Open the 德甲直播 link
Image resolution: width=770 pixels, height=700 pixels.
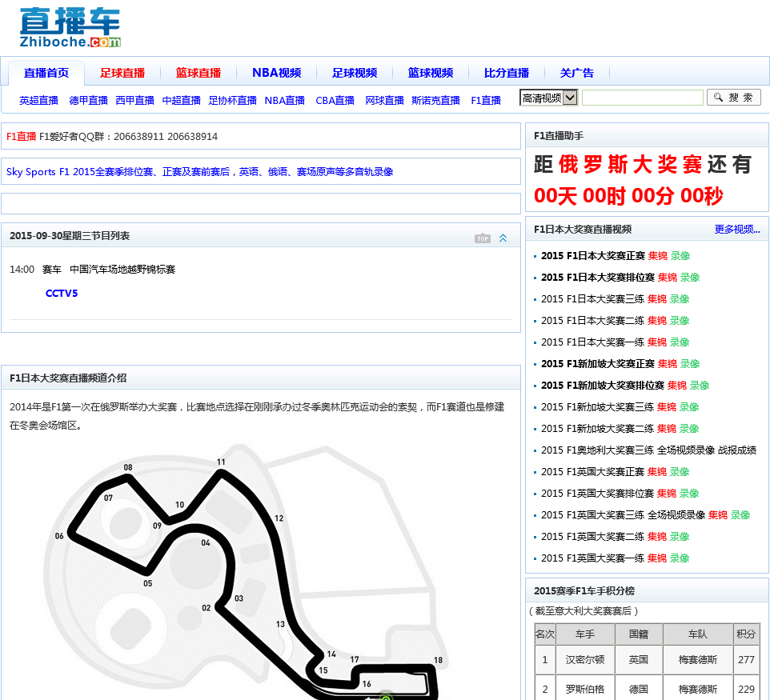[88, 101]
